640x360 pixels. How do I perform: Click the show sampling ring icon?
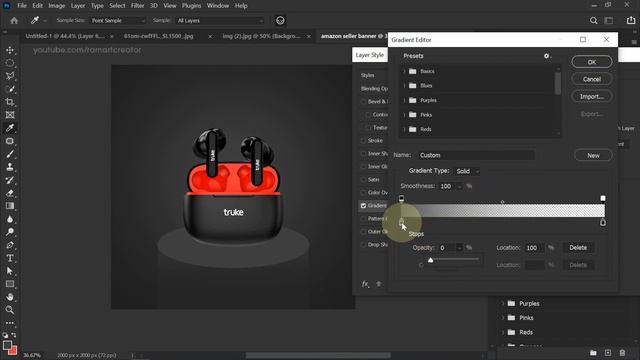(x=280, y=20)
